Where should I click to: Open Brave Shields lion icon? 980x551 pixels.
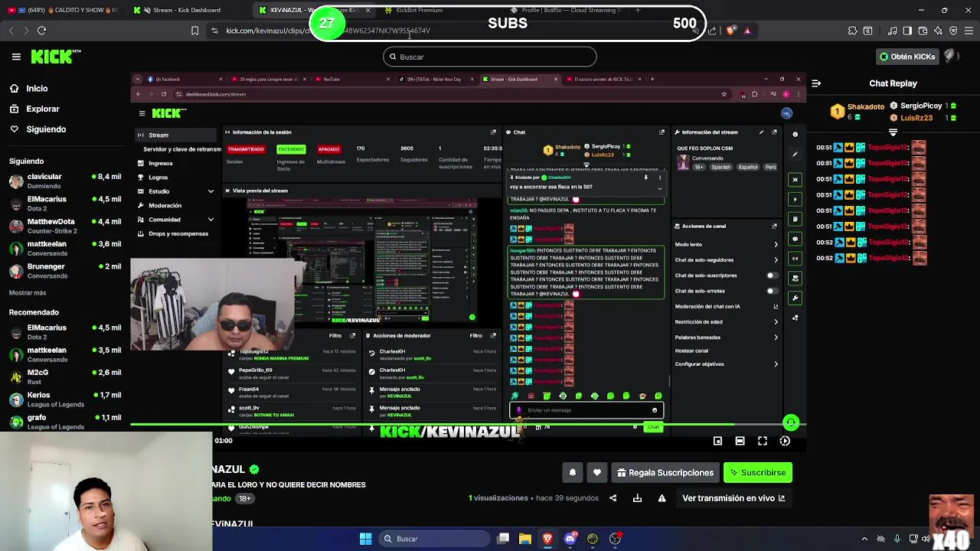tap(730, 31)
